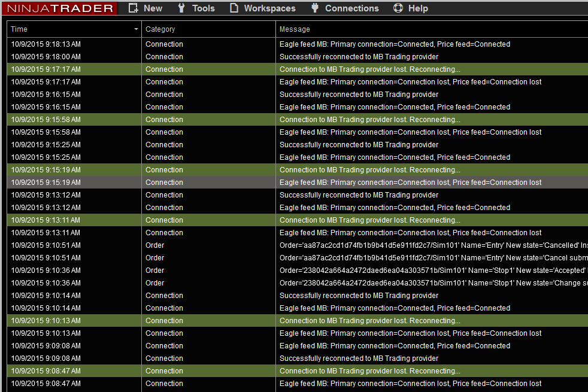This screenshot has height=392, width=588.
Task: Select 9:17:17 AM 'Connection to MB Trading provider lost' message
Action: click(x=370, y=69)
